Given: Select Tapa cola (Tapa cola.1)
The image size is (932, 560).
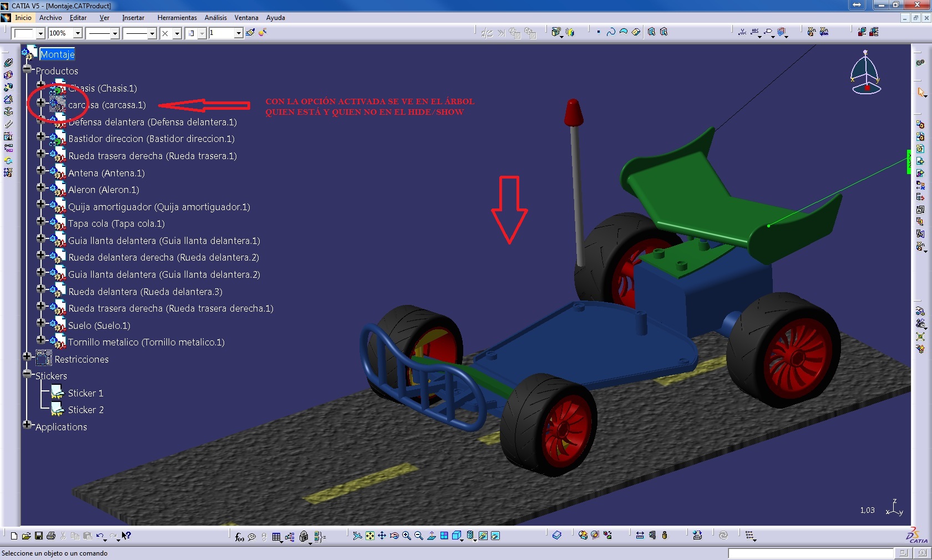Looking at the screenshot, I should tap(116, 223).
